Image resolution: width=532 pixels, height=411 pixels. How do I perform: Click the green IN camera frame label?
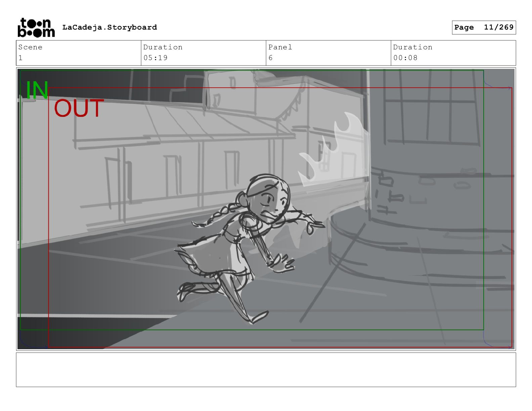37,90
